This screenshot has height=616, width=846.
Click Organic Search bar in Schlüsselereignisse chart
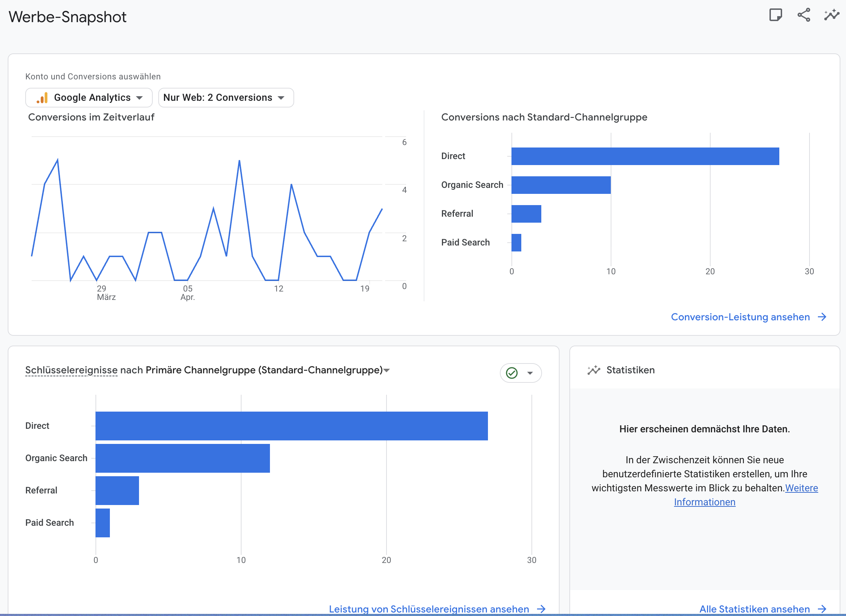[183, 458]
